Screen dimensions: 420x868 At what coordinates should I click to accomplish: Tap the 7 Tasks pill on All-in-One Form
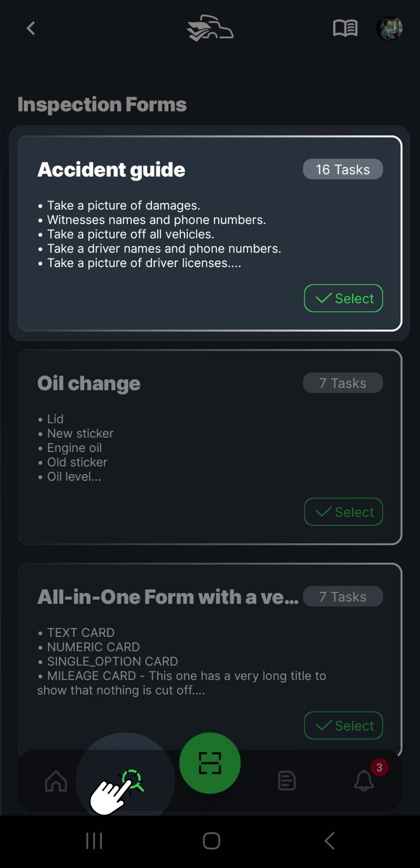(343, 597)
